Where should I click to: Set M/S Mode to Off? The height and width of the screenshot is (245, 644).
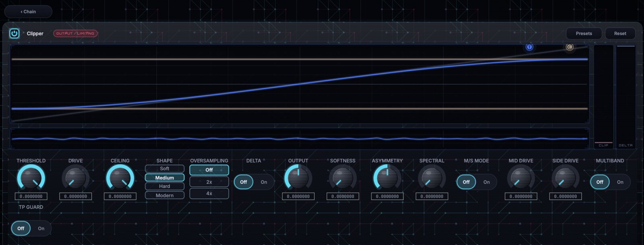(x=466, y=182)
